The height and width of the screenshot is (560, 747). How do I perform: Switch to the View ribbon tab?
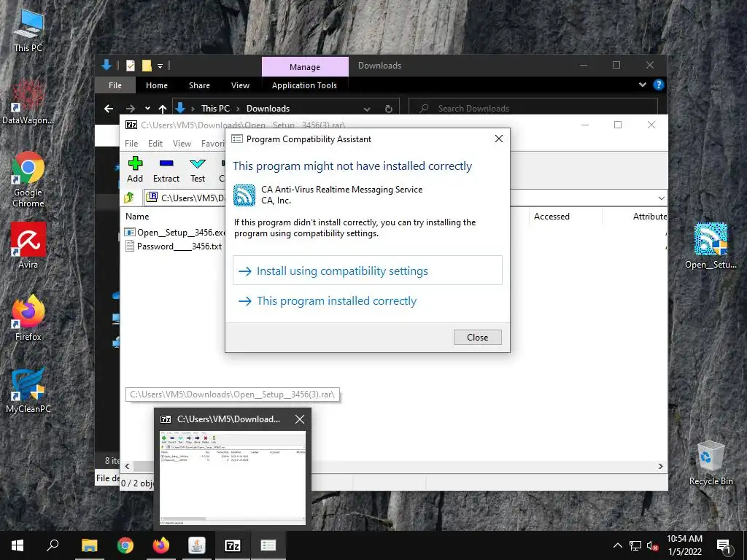240,85
